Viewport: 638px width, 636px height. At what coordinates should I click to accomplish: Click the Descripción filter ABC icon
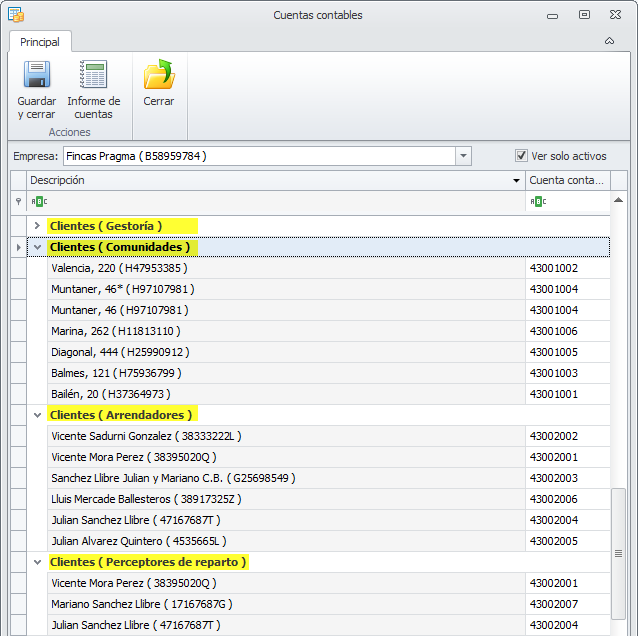coord(38,201)
